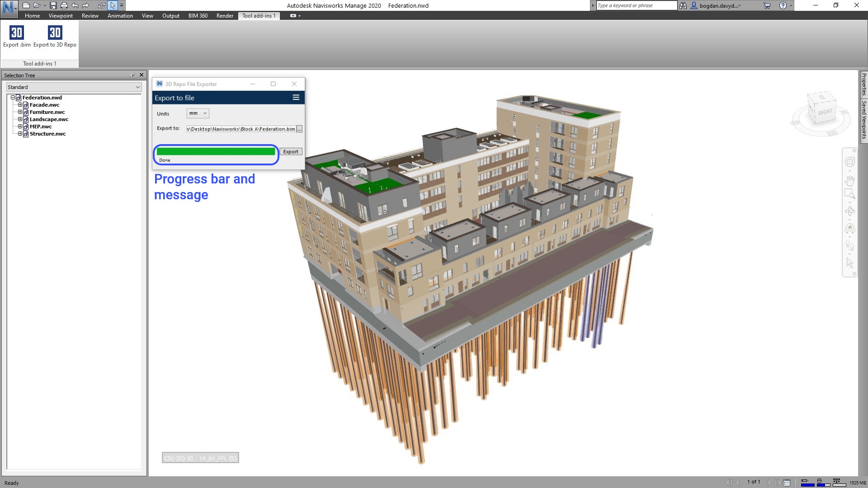Click the Export to 3D Repo icon
The height and width of the screenshot is (488, 868).
pyautogui.click(x=55, y=33)
